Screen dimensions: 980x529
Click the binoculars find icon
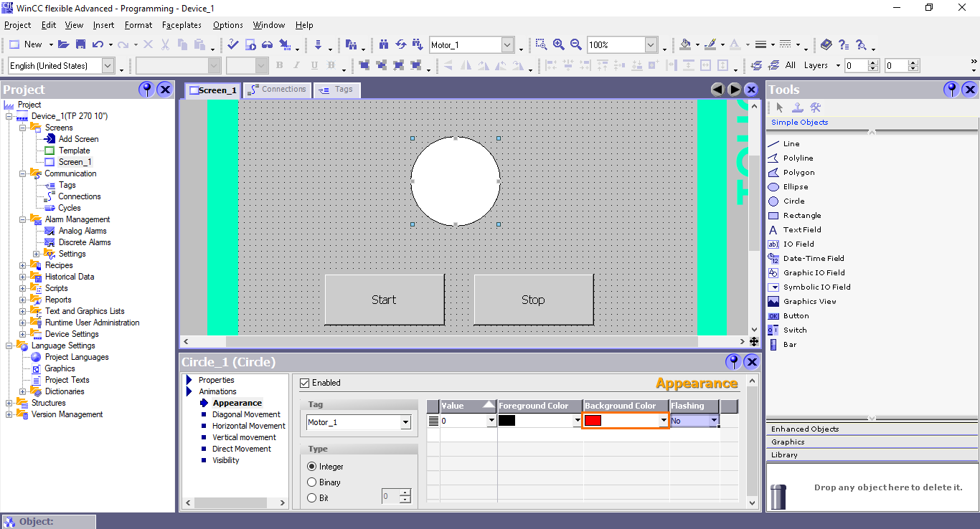pyautogui.click(x=384, y=44)
